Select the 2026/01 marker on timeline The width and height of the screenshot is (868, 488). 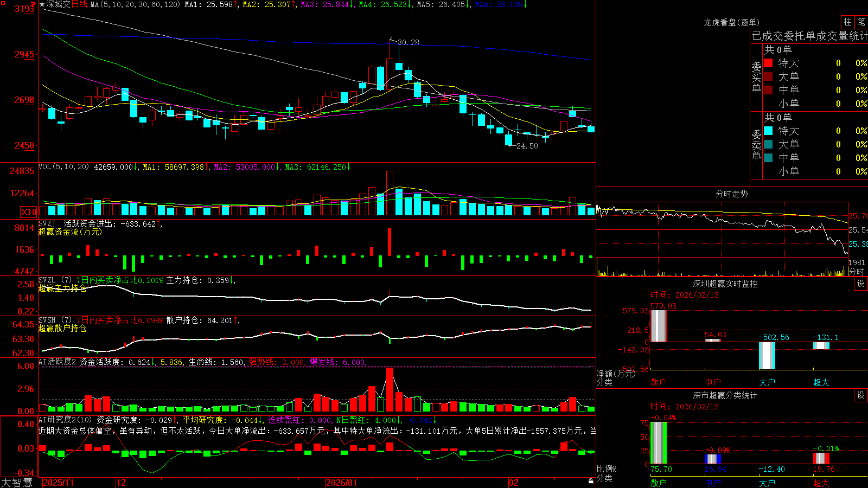click(341, 483)
